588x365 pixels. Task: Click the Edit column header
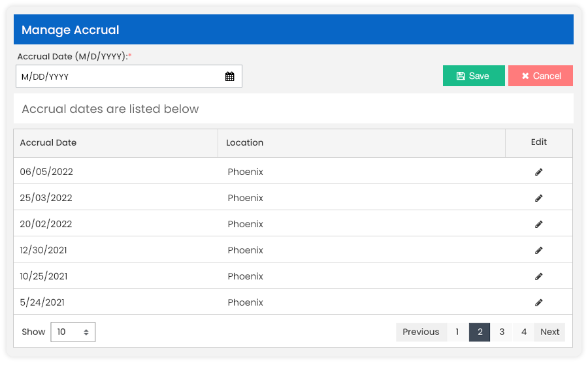539,142
